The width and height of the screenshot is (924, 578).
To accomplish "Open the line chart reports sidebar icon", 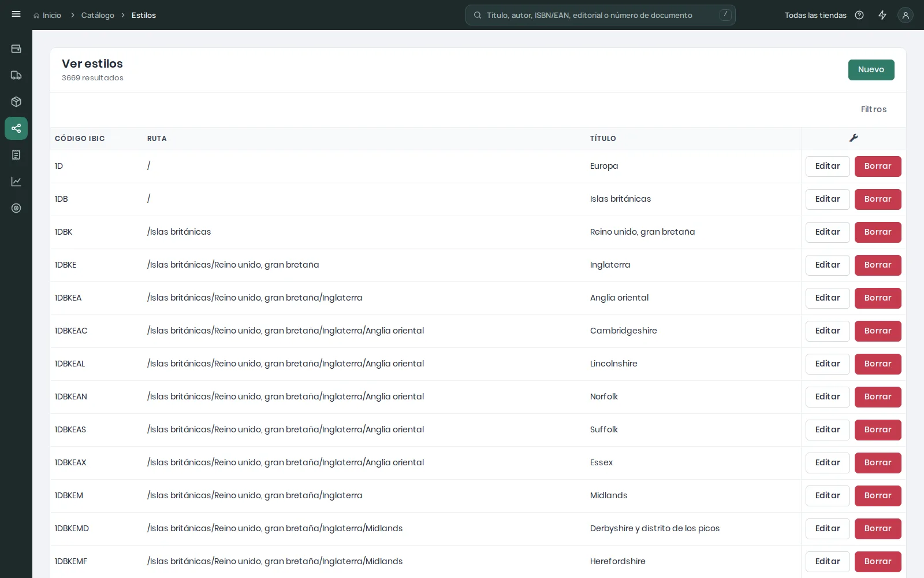I will (16, 181).
